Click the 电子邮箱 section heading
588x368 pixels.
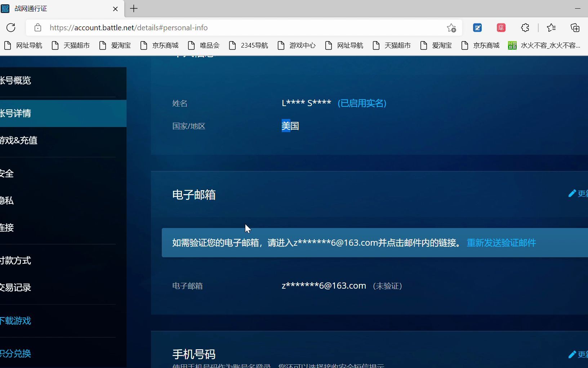click(x=194, y=195)
